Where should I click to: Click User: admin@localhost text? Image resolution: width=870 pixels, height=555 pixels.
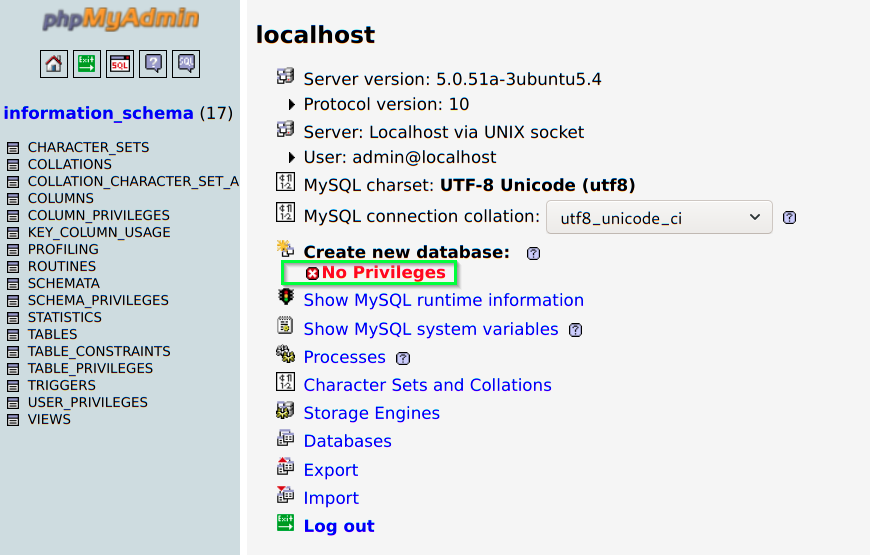point(399,158)
